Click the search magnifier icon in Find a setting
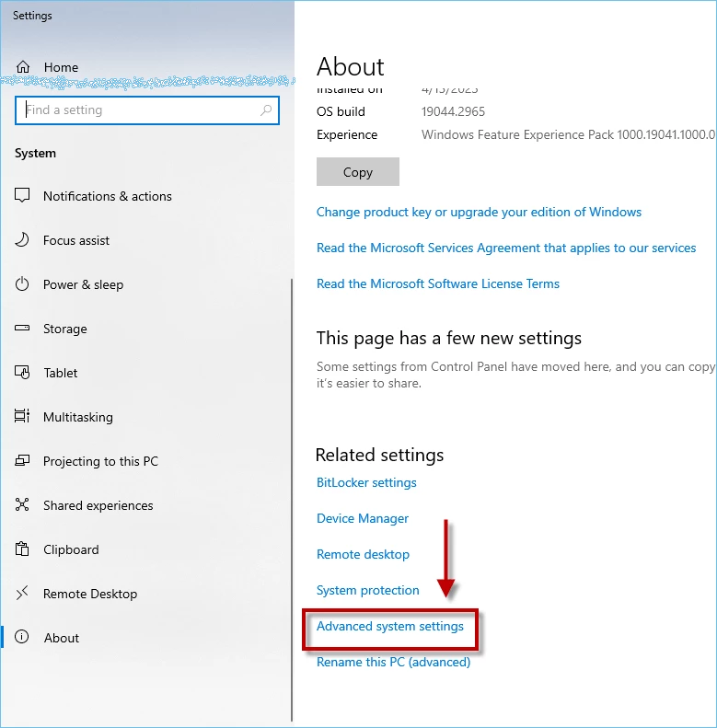 (266, 110)
